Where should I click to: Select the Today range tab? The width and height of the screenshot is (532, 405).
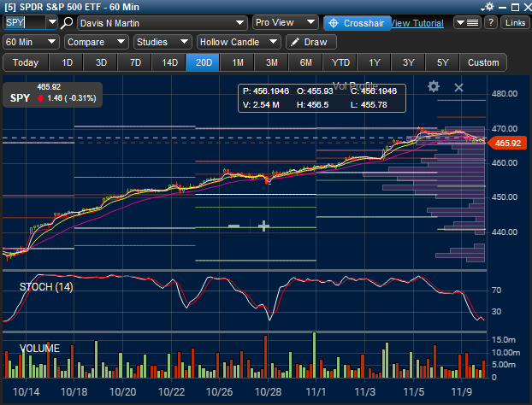point(26,62)
